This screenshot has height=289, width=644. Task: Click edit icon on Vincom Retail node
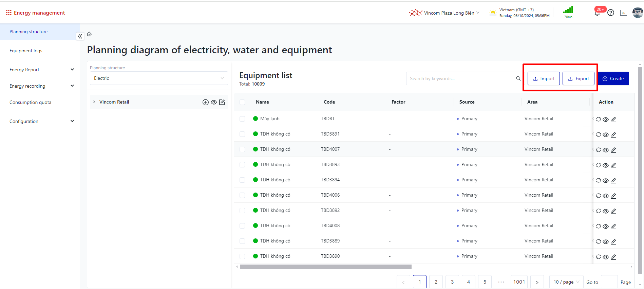[222, 102]
